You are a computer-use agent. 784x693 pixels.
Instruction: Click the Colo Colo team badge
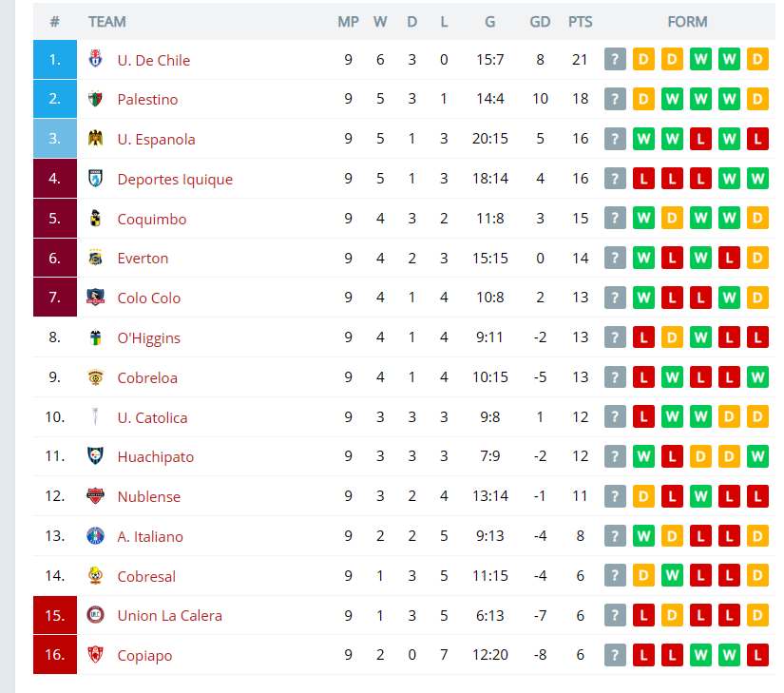pyautogui.click(x=95, y=297)
